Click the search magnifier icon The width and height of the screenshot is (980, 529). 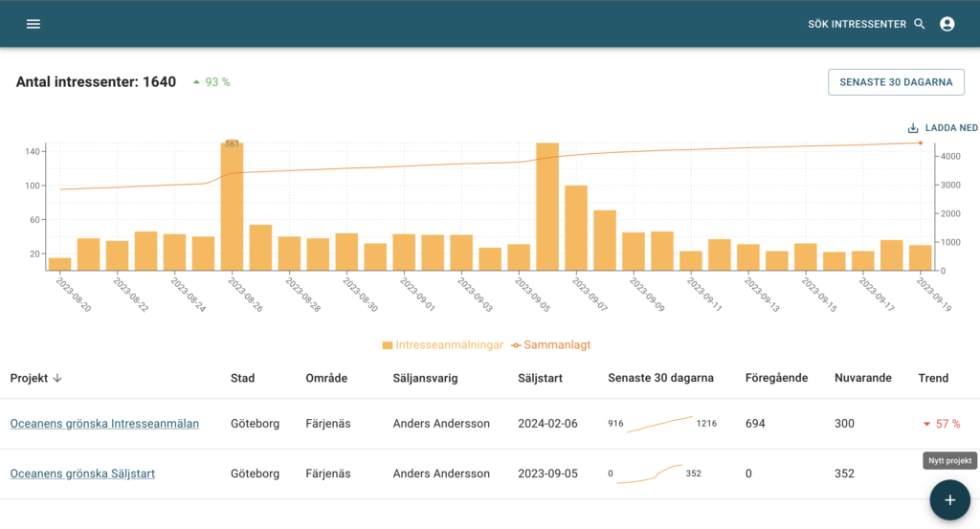point(920,24)
